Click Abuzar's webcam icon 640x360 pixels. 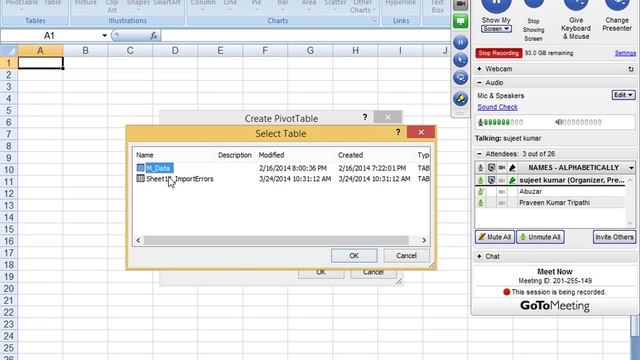point(502,191)
